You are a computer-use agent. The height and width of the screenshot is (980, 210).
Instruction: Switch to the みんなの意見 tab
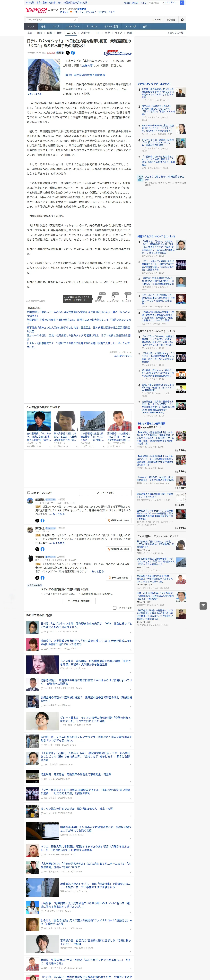click(x=111, y=27)
